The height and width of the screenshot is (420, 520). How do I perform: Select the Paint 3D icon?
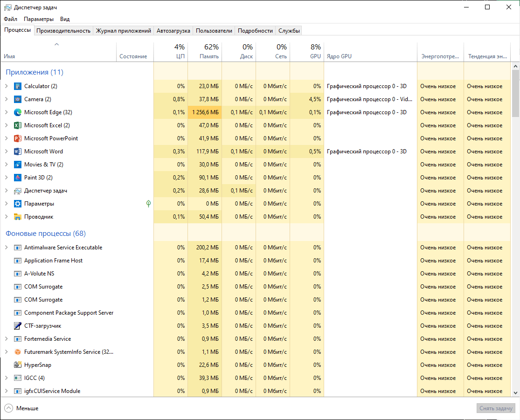(18, 178)
